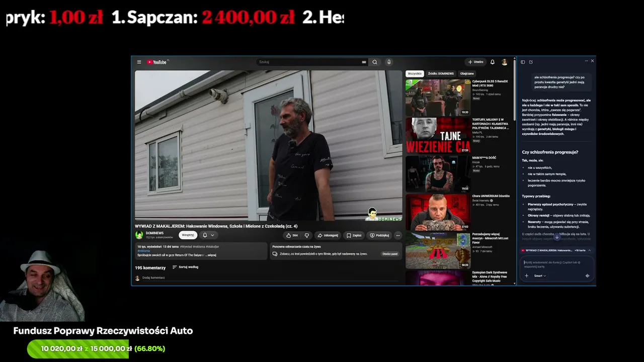Viewport: 644px width, 362px height.
Task: Select the Źródło: DOMINEWS filter chip
Action: click(x=441, y=73)
